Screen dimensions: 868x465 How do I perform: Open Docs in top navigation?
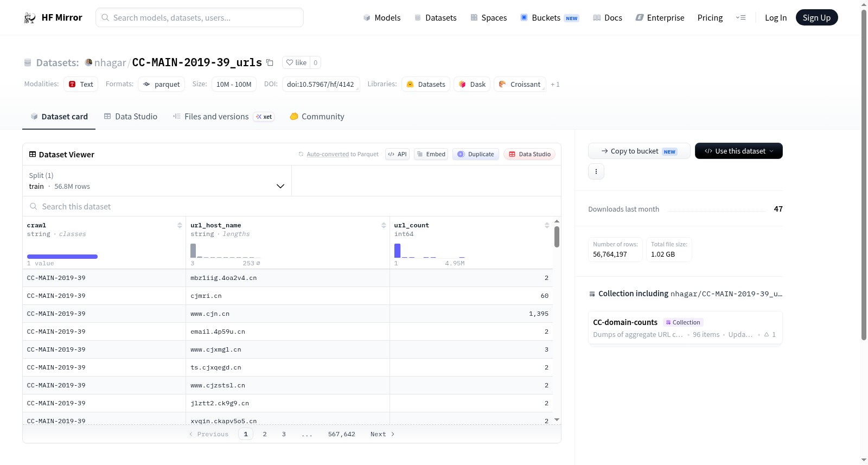(x=608, y=18)
